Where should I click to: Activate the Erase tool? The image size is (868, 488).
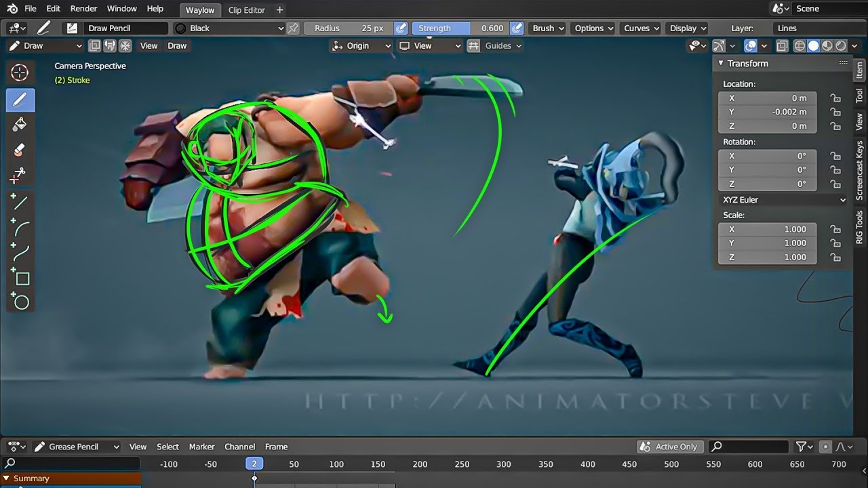click(x=20, y=149)
